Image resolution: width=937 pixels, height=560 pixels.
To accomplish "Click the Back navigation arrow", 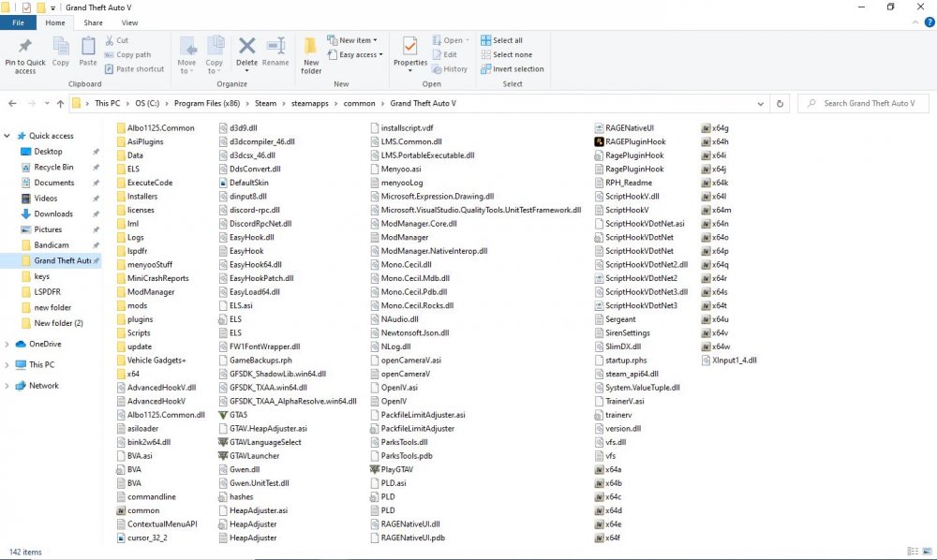I will click(x=12, y=103).
